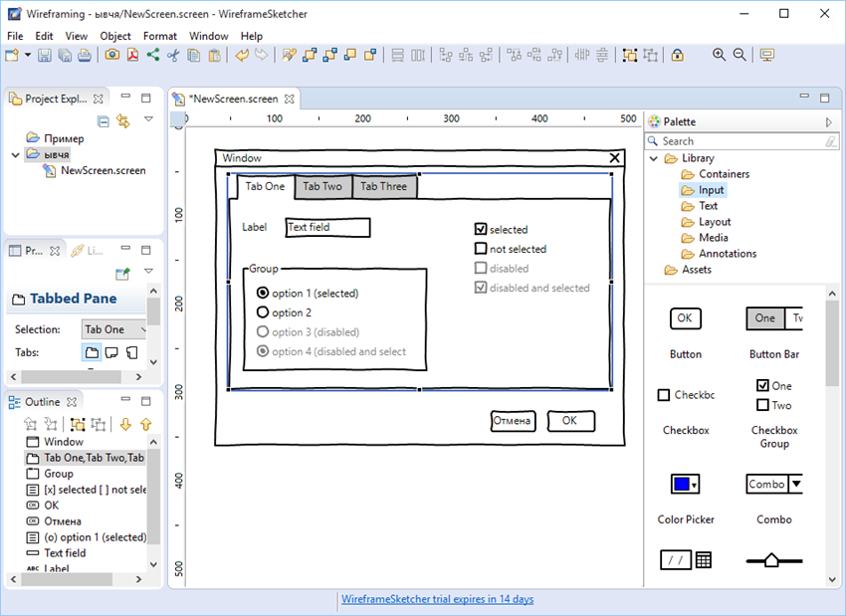Export to PDF using the PDF icon

coord(132,55)
